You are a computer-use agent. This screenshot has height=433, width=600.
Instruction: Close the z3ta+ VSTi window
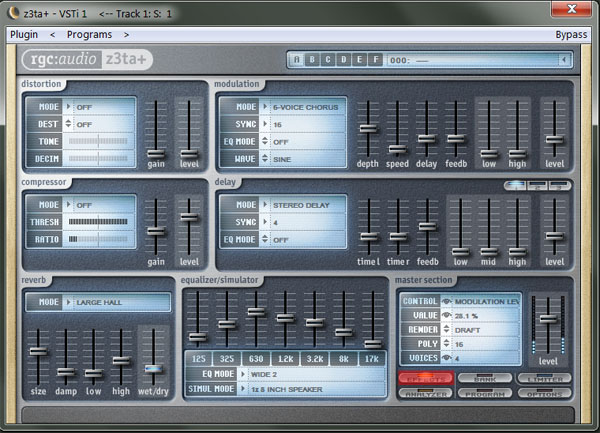(571, 8)
